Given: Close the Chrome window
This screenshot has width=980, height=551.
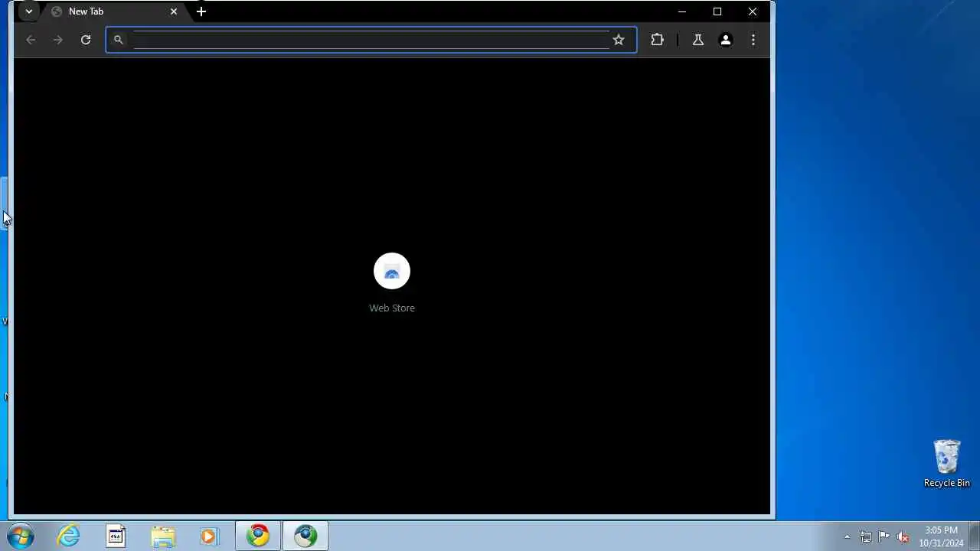Looking at the screenshot, I should click(x=753, y=11).
